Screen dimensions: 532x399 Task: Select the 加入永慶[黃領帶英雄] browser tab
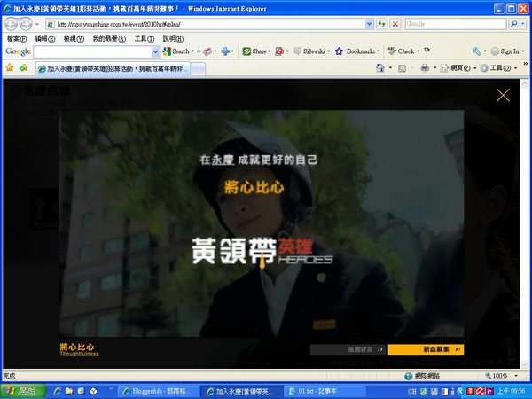click(x=113, y=69)
